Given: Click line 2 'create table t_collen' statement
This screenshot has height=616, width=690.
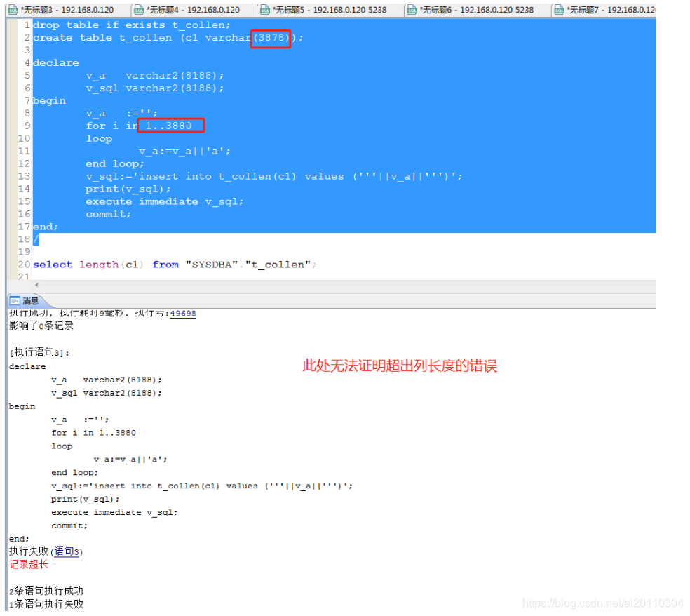Looking at the screenshot, I should [168, 38].
